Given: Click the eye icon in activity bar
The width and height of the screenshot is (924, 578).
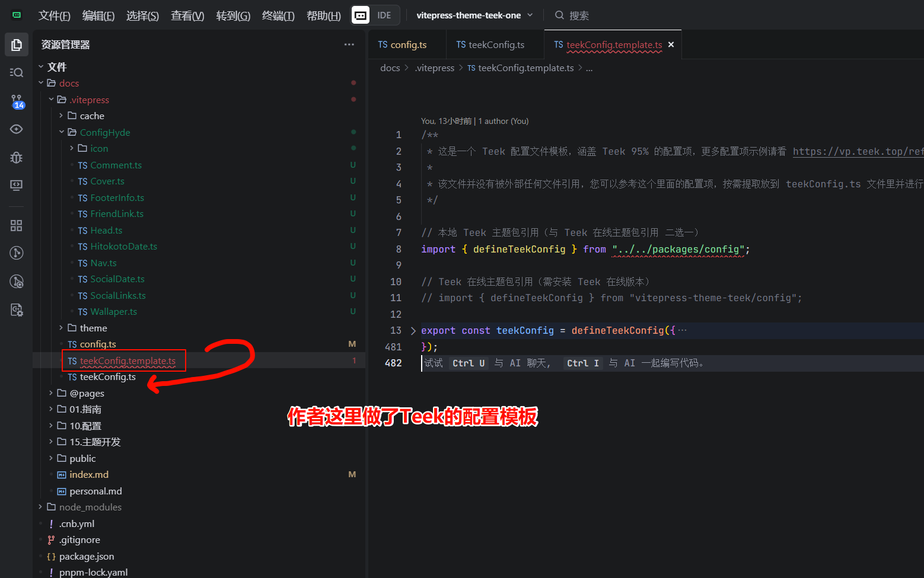Looking at the screenshot, I should 17,129.
